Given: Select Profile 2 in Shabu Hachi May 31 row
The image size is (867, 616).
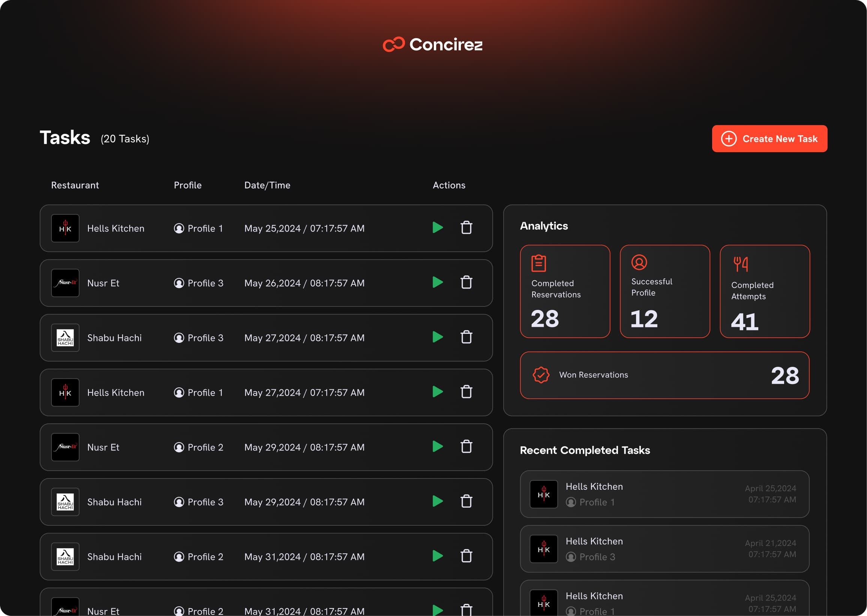Looking at the screenshot, I should click(198, 557).
